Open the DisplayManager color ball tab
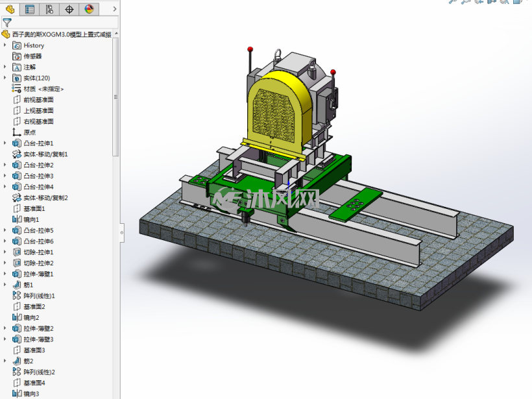Viewport: 532px width, 399px height. (89, 9)
